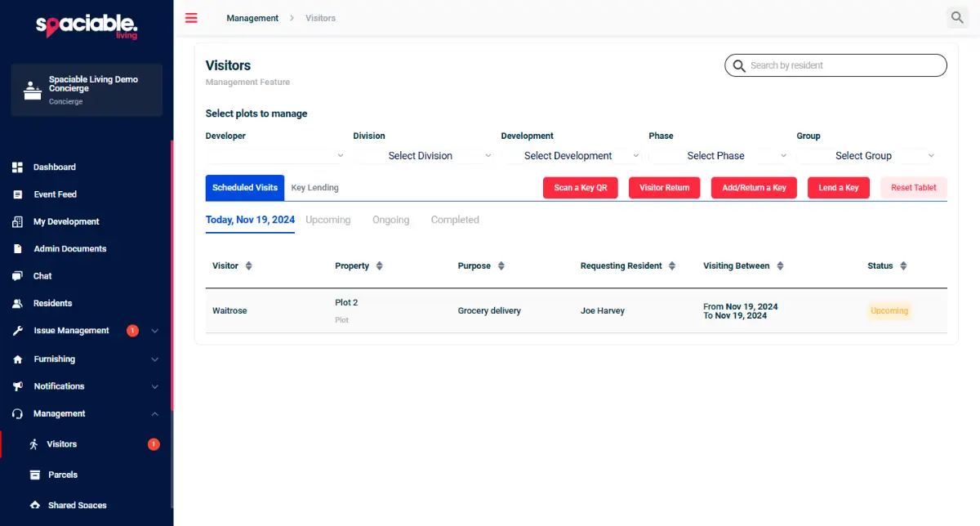Viewport: 980px width, 526px height.
Task: Open Parcels under Management
Action: (63, 475)
